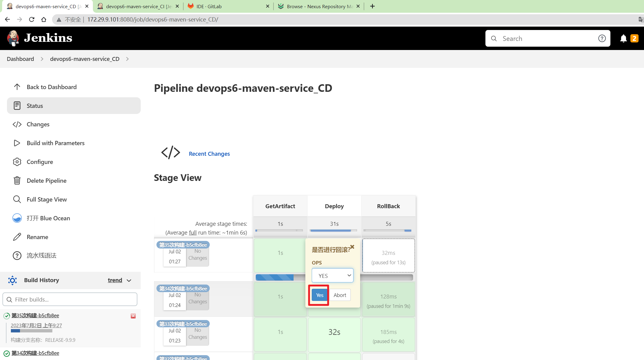The image size is (644, 360).
Task: Click the Rename pencil icon
Action: click(17, 237)
